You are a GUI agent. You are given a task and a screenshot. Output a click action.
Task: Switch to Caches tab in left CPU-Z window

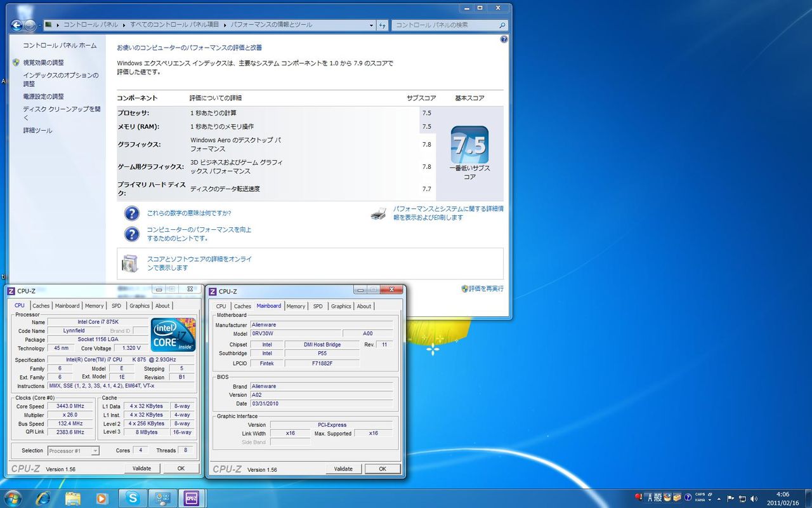point(41,306)
